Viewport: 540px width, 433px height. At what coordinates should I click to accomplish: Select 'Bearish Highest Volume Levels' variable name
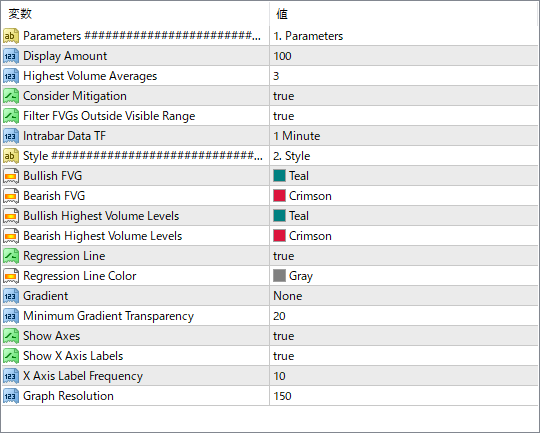tap(103, 236)
